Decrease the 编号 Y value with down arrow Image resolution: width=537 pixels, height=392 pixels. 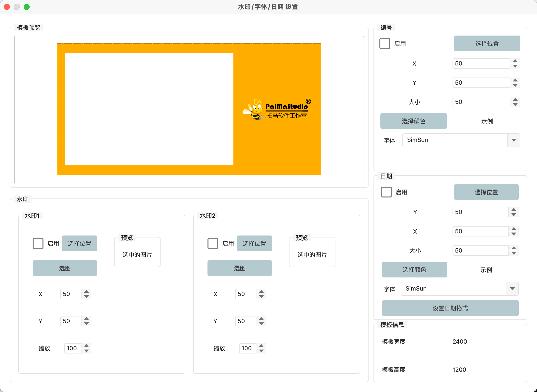[x=515, y=85]
